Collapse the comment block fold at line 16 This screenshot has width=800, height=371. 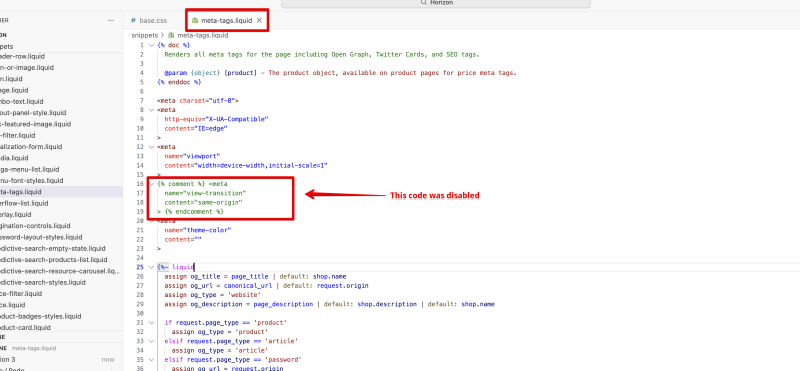pos(151,184)
